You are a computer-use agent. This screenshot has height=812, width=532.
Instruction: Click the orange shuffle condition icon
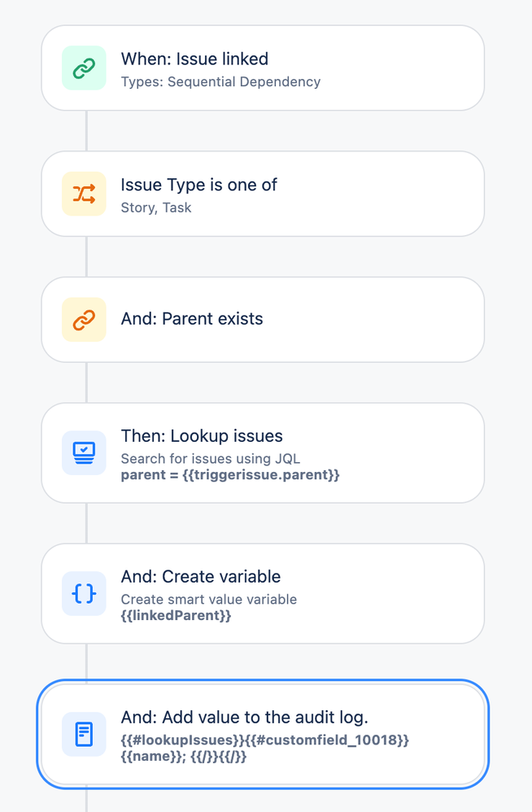click(84, 194)
